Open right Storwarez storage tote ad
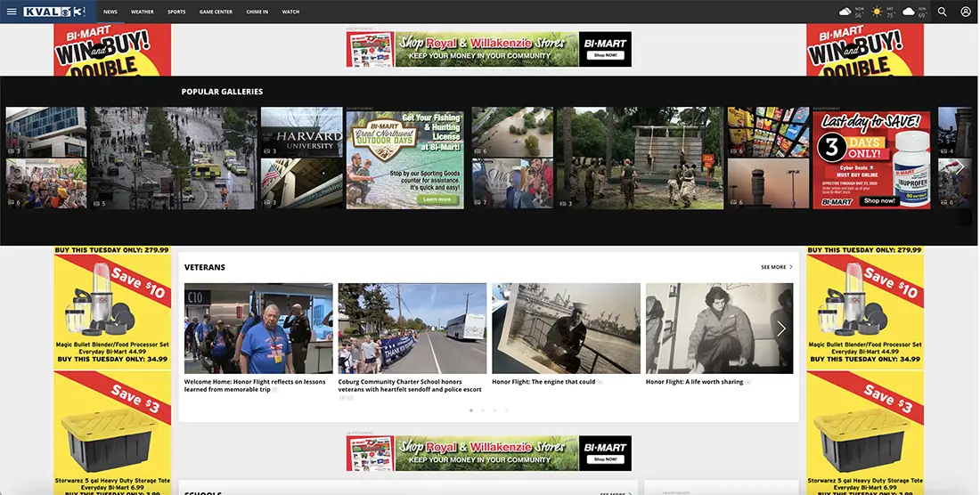 [x=865, y=434]
